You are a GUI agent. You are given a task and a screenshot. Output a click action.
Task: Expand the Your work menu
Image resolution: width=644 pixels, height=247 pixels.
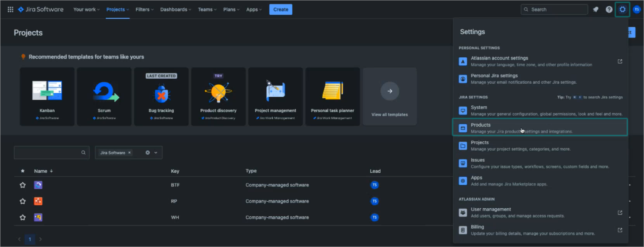click(x=86, y=9)
